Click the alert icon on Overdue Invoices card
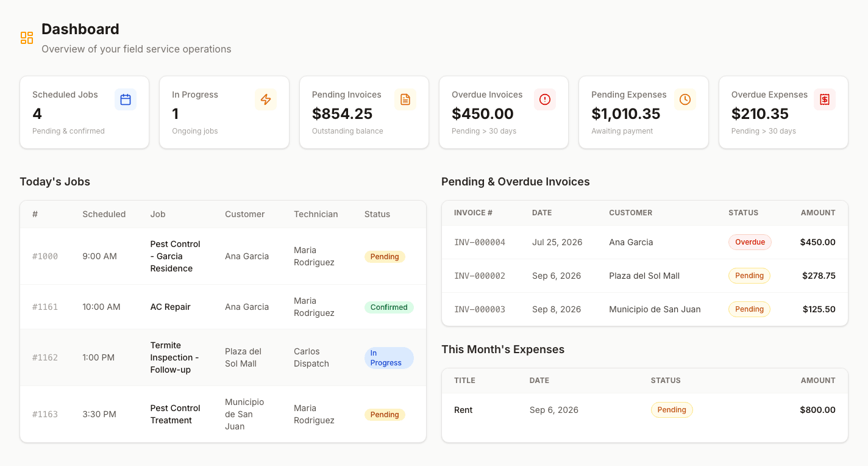868x466 pixels. pos(545,99)
